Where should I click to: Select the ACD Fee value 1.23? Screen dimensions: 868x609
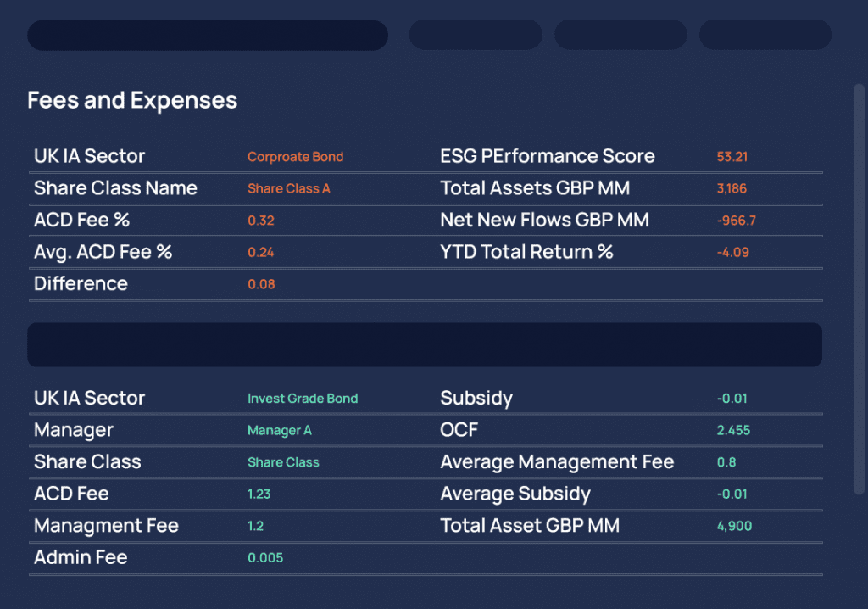pos(259,494)
